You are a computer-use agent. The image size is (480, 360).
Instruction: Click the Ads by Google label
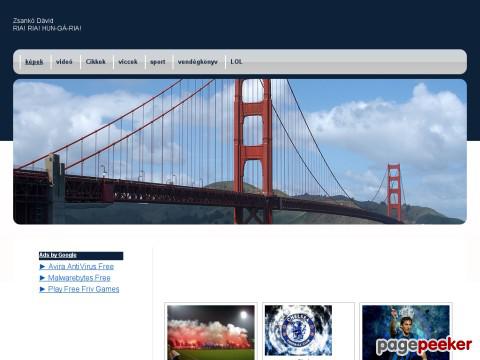(58, 255)
